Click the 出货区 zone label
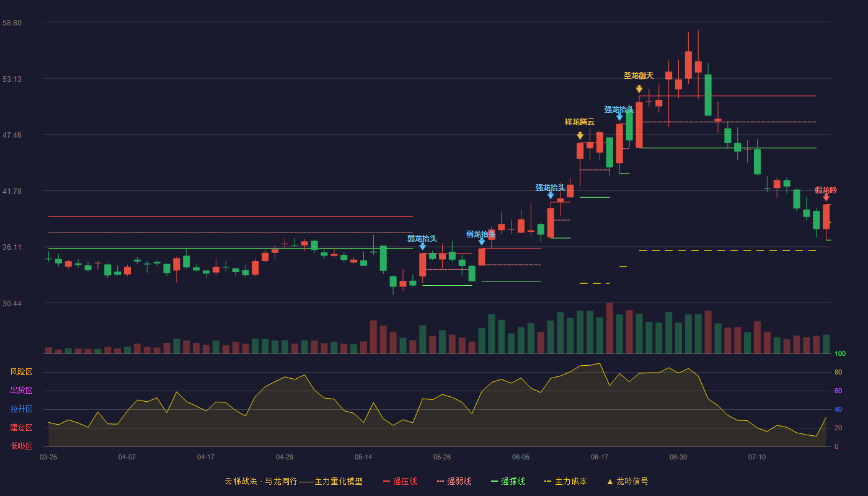868x496 pixels. pos(21,391)
